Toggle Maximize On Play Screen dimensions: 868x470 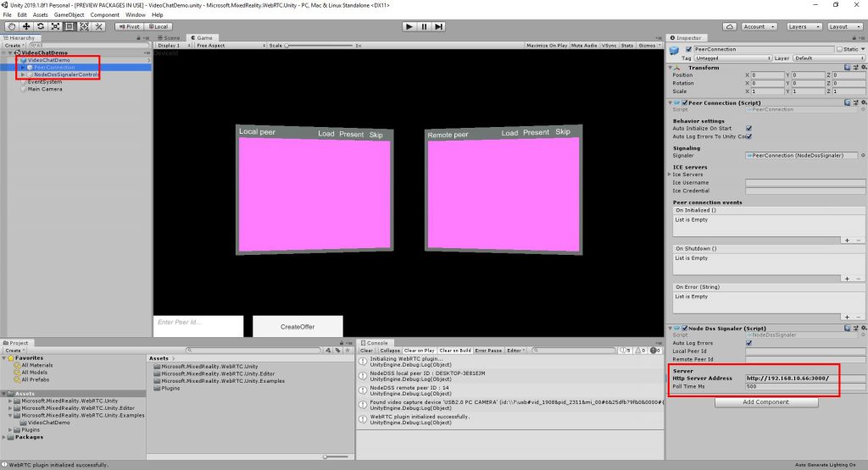point(547,46)
